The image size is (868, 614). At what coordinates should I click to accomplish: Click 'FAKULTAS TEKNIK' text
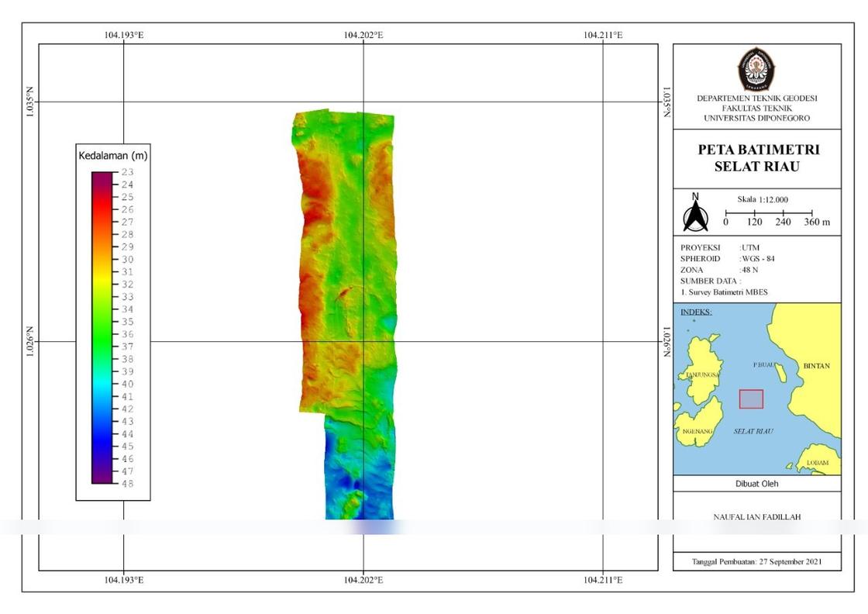(756, 108)
